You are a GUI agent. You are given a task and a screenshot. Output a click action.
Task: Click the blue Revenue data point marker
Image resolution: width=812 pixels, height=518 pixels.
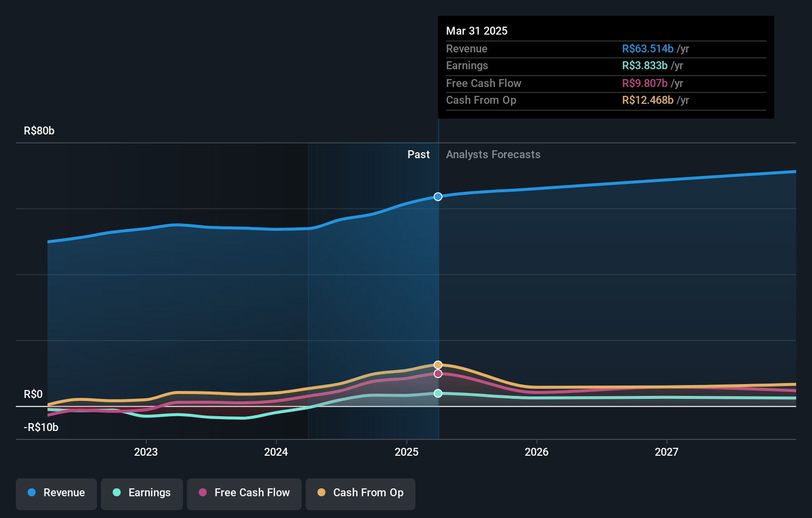pos(438,197)
